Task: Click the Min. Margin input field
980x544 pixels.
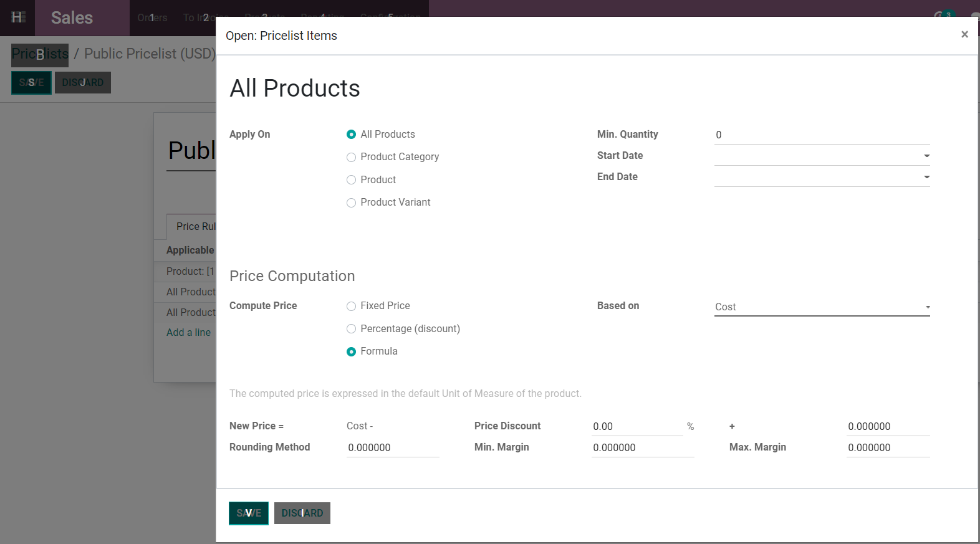Action: click(643, 447)
